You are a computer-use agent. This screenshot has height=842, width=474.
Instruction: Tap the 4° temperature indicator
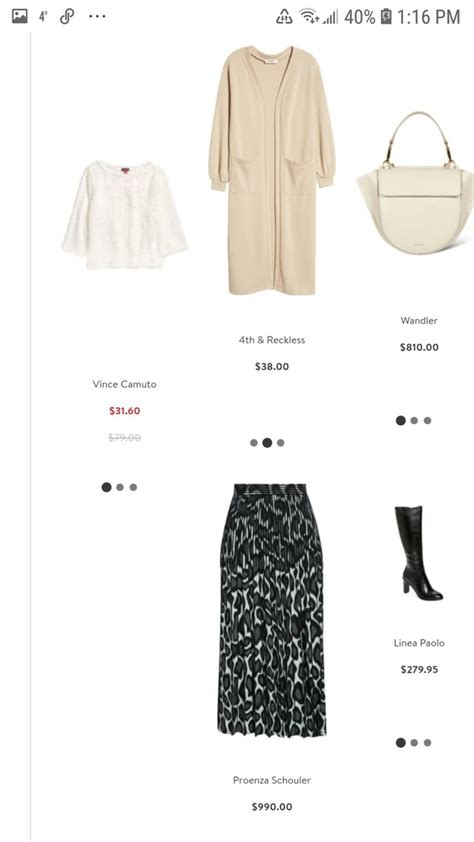click(43, 17)
